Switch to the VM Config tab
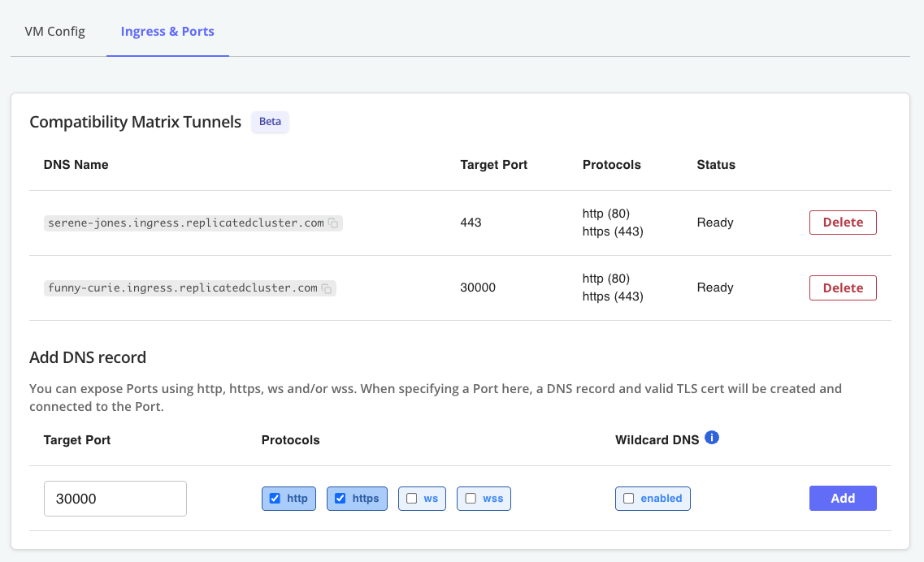Viewport: 924px width, 562px height. (x=54, y=32)
